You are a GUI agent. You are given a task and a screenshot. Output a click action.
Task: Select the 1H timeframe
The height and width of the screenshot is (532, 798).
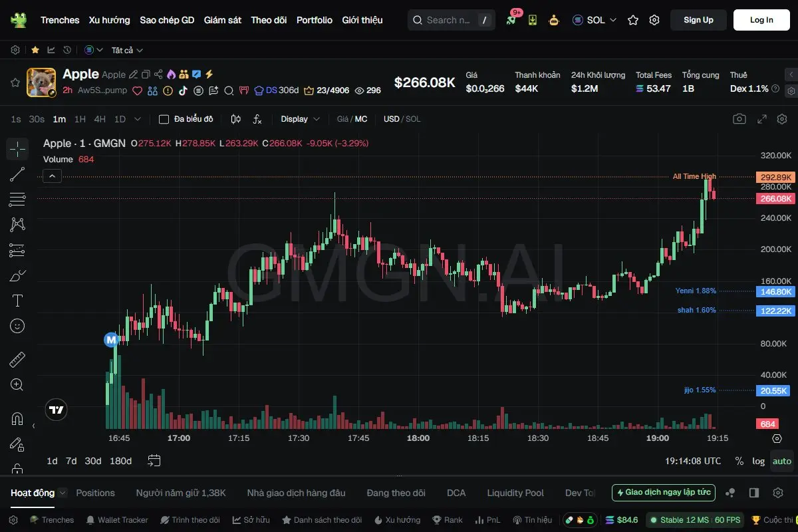pyautogui.click(x=80, y=119)
